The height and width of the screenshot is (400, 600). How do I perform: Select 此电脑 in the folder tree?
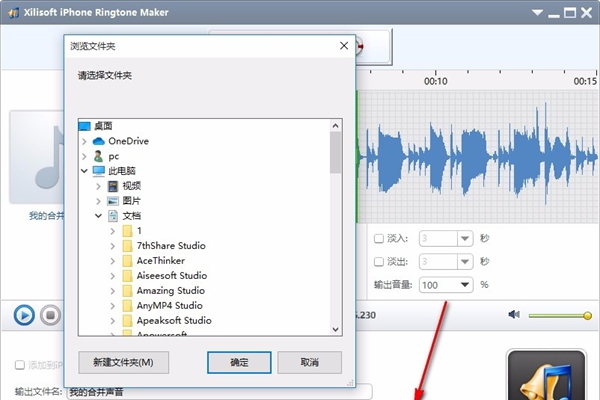point(122,171)
